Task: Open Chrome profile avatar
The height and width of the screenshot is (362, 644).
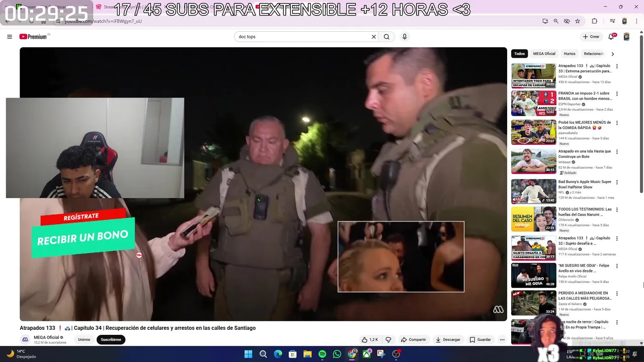Action: pos(624,21)
